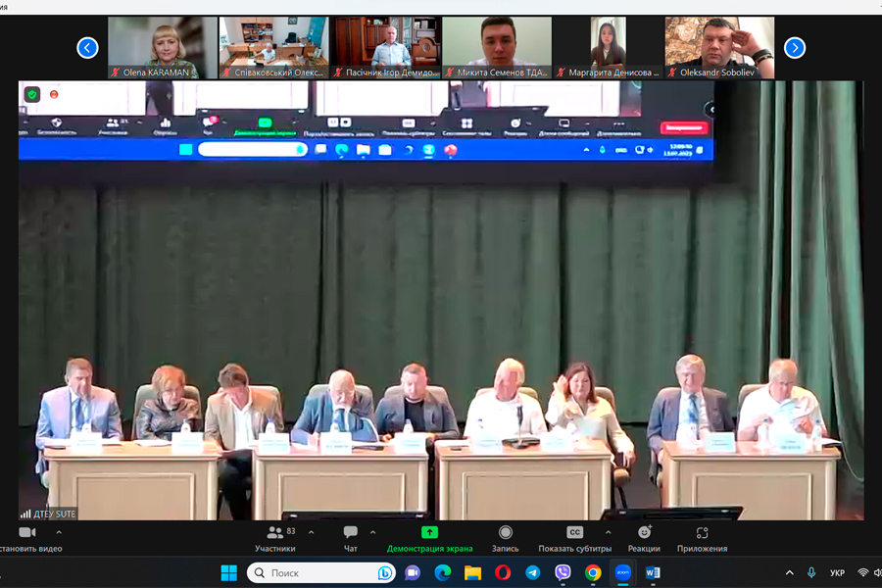Open Telegram from taskbar
The height and width of the screenshot is (588, 882).
pyautogui.click(x=533, y=572)
